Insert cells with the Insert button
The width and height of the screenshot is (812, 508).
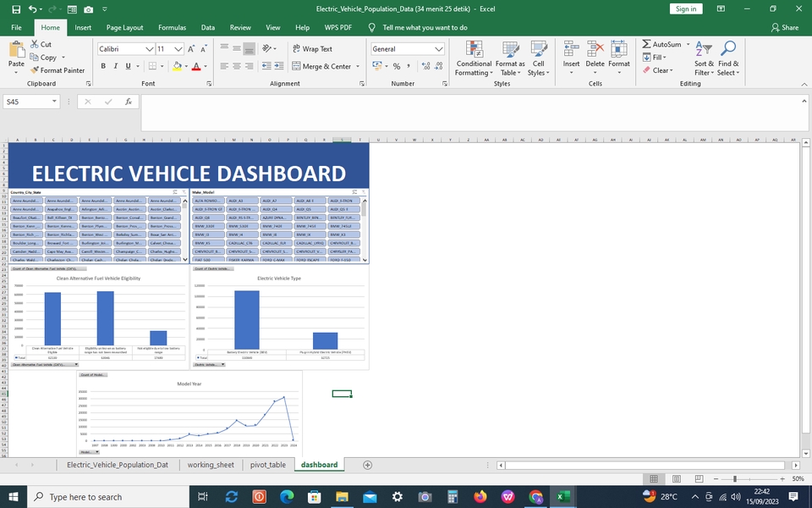571,57
